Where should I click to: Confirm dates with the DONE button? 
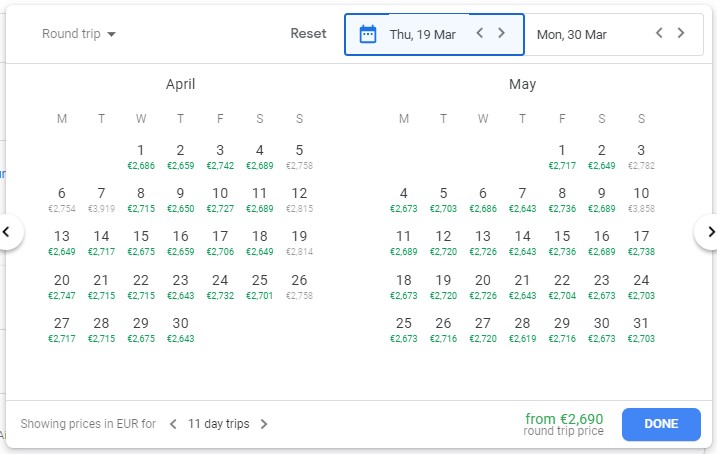point(661,424)
